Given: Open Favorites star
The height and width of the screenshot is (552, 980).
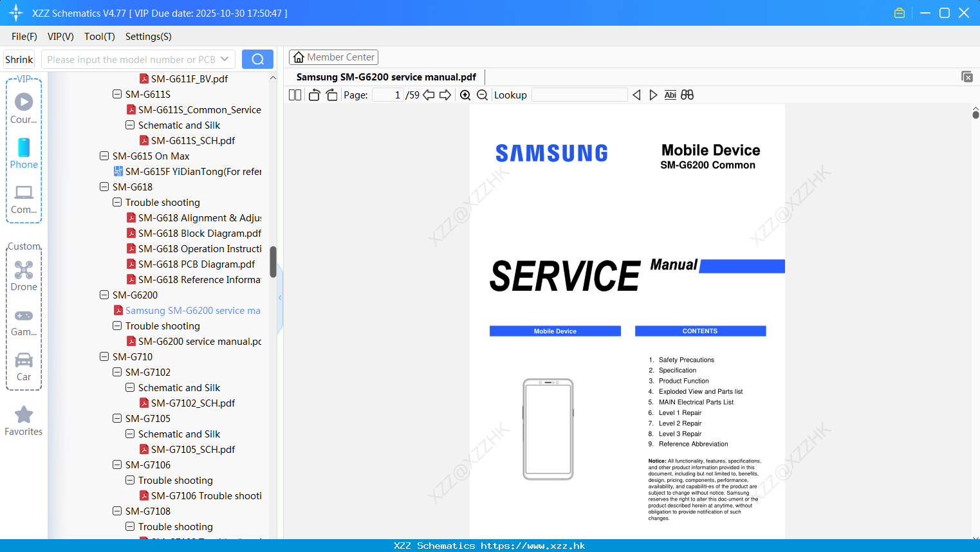Looking at the screenshot, I should tap(24, 421).
